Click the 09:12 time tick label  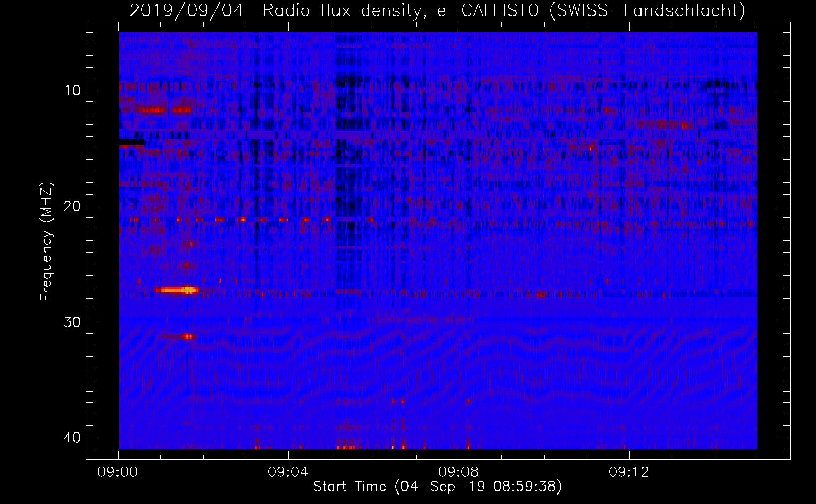click(x=629, y=472)
